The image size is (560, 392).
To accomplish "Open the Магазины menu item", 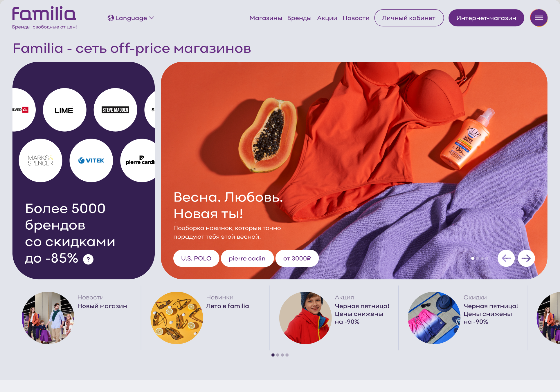I will (266, 18).
